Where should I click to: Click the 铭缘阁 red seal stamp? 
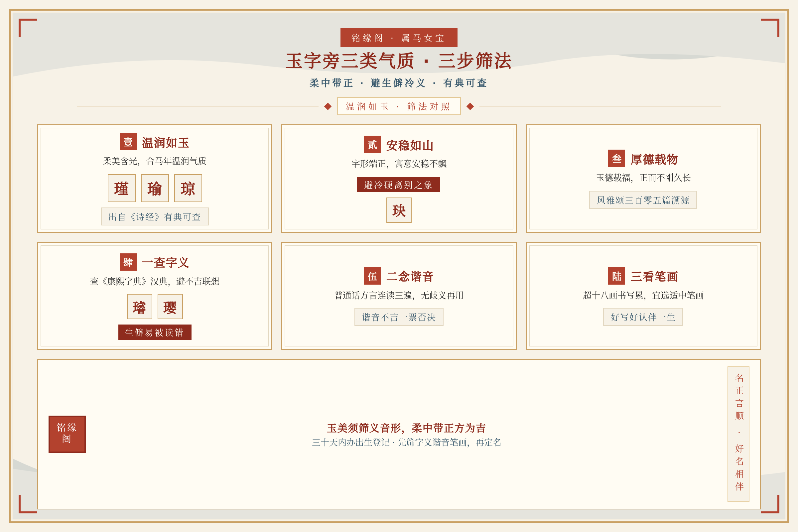point(67,434)
